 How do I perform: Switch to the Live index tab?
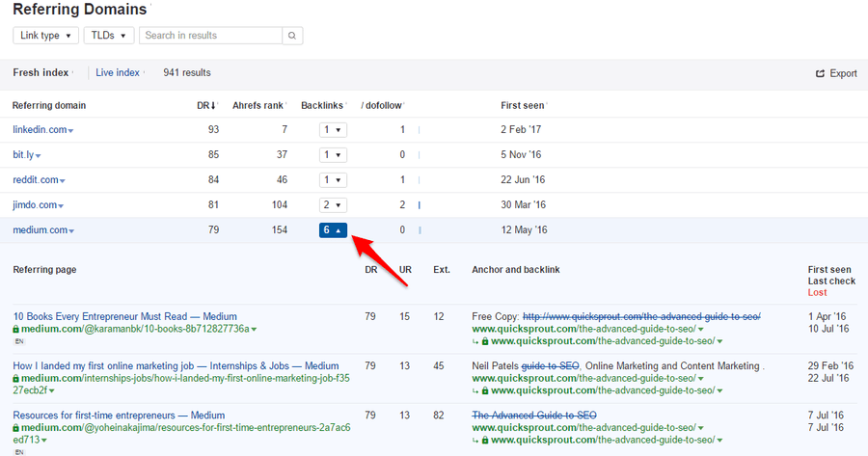[x=118, y=72]
